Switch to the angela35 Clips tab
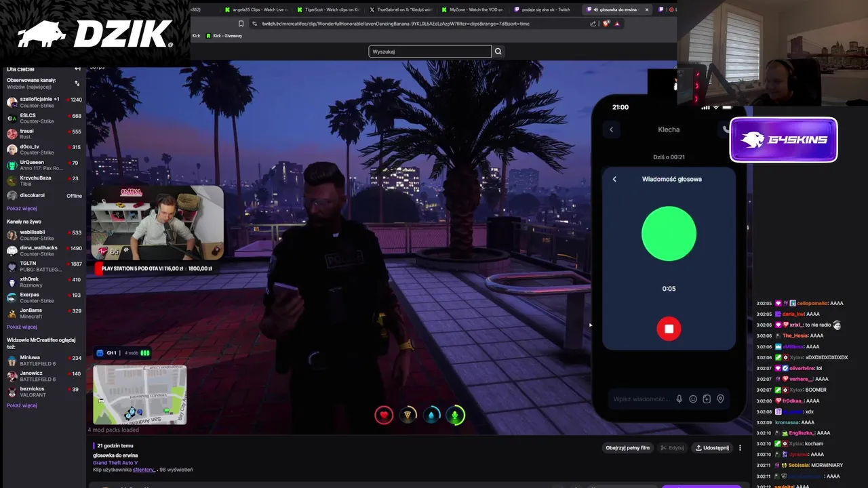The height and width of the screenshot is (488, 868). point(256,9)
